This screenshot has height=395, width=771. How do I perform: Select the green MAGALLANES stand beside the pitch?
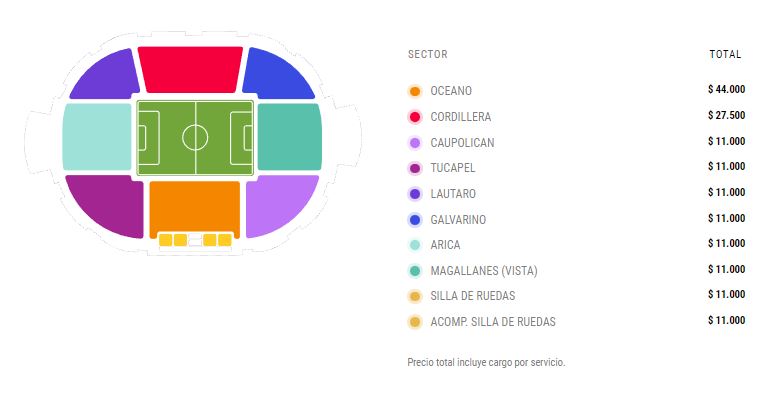click(x=290, y=137)
